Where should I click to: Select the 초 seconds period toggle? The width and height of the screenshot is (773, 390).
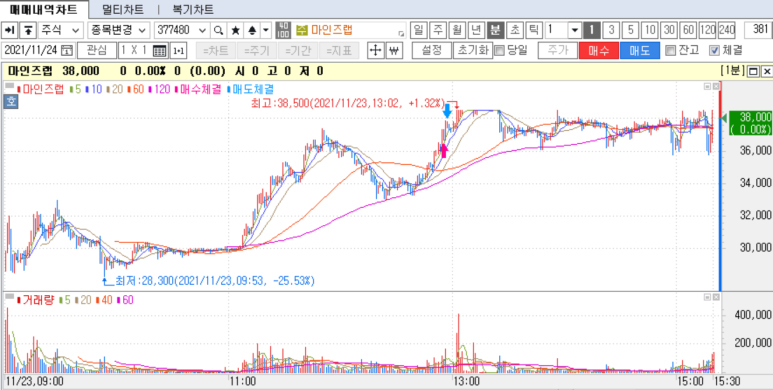point(514,30)
